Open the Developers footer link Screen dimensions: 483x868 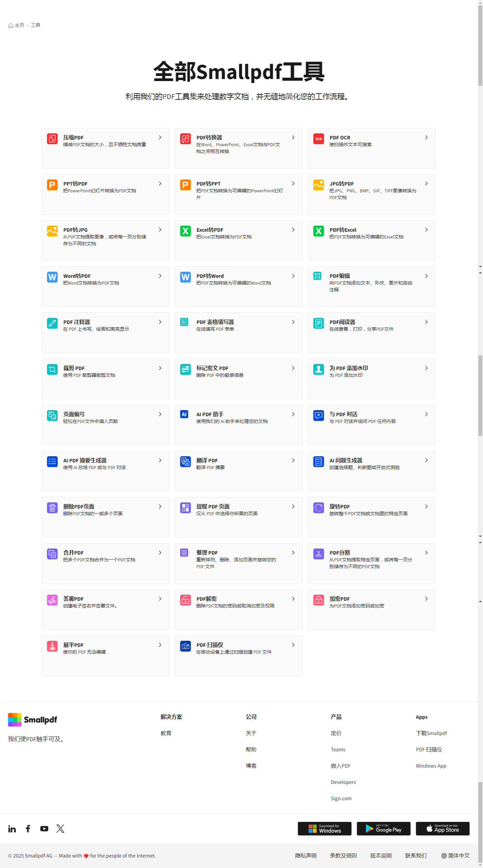point(343,782)
